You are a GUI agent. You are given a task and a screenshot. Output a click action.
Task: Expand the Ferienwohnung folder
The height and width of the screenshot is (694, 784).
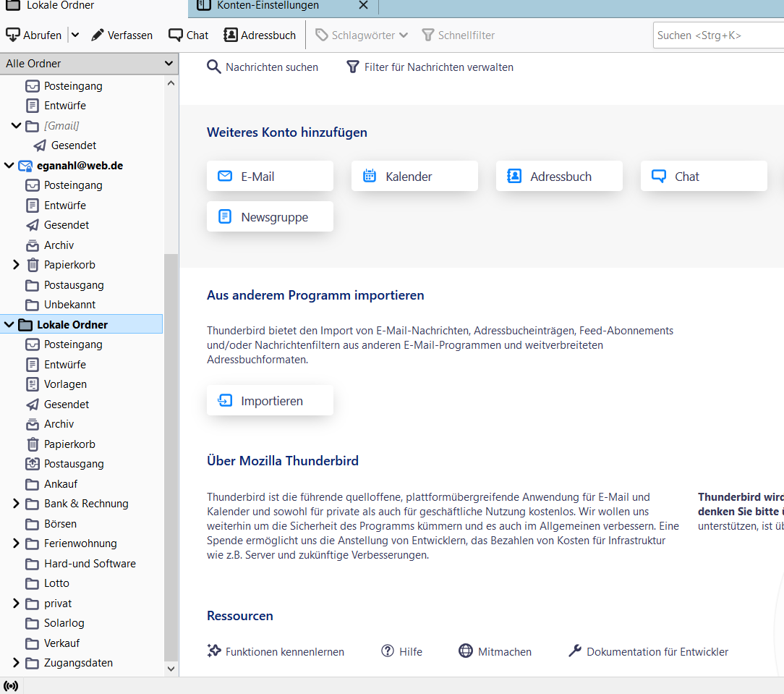(16, 543)
